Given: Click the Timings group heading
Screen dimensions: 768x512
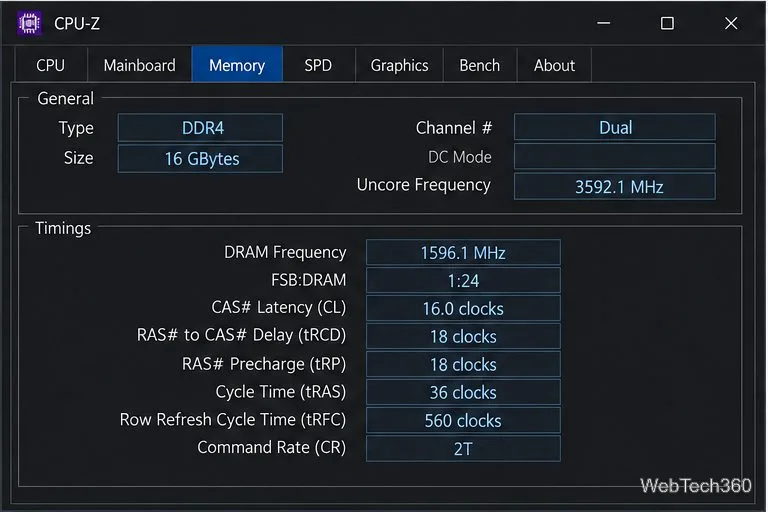Looking at the screenshot, I should coord(63,228).
